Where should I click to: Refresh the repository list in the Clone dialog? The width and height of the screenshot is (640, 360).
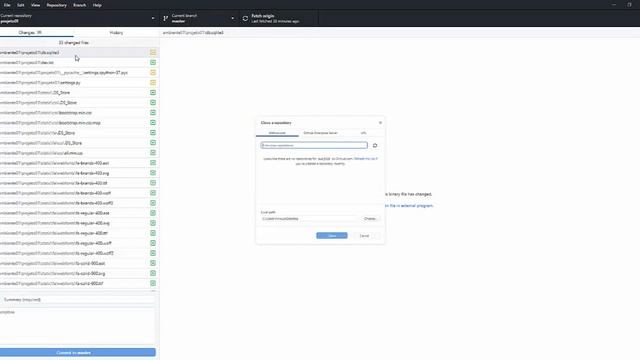375,145
